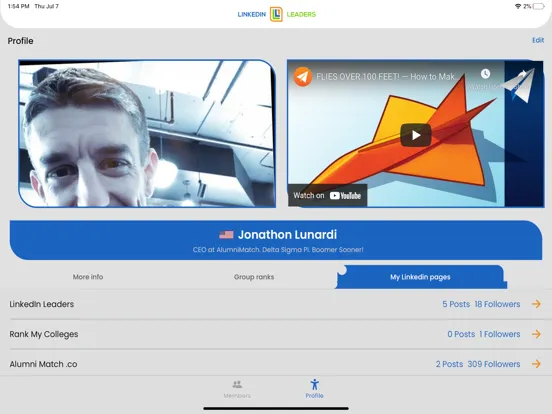Click the CEO at AlumniMatch headline text

pos(278,250)
